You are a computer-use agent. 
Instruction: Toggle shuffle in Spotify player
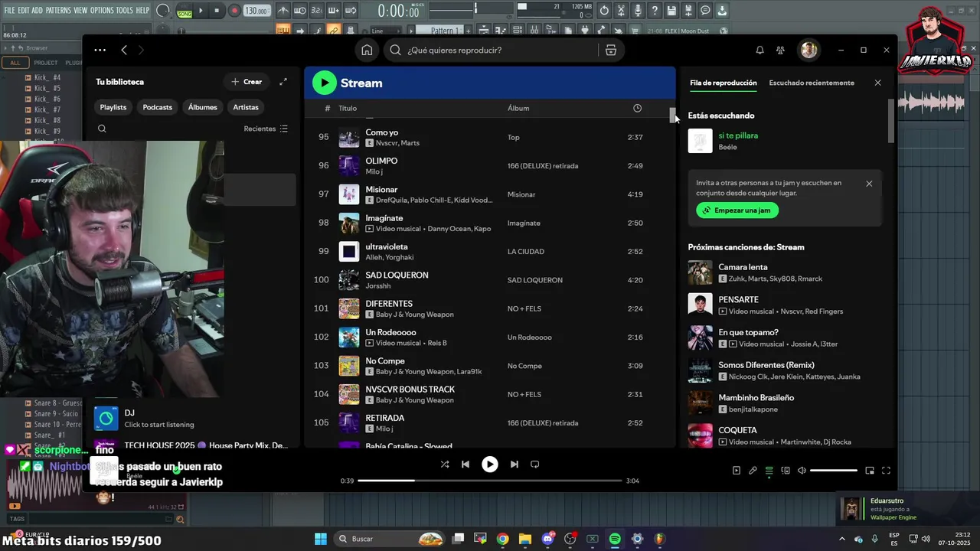tap(445, 464)
